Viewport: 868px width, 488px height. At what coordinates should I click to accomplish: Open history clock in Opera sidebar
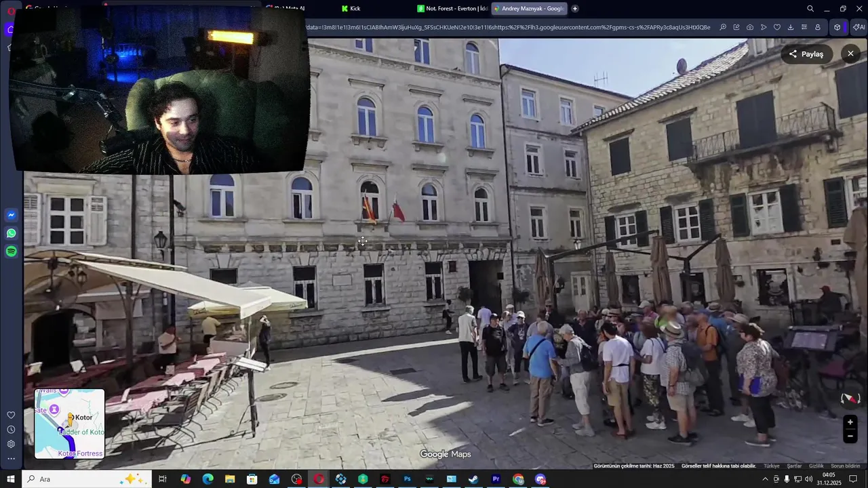11,430
